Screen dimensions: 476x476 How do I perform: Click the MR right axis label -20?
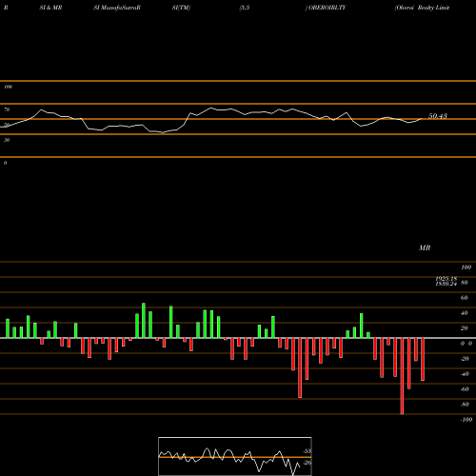[465, 359]
